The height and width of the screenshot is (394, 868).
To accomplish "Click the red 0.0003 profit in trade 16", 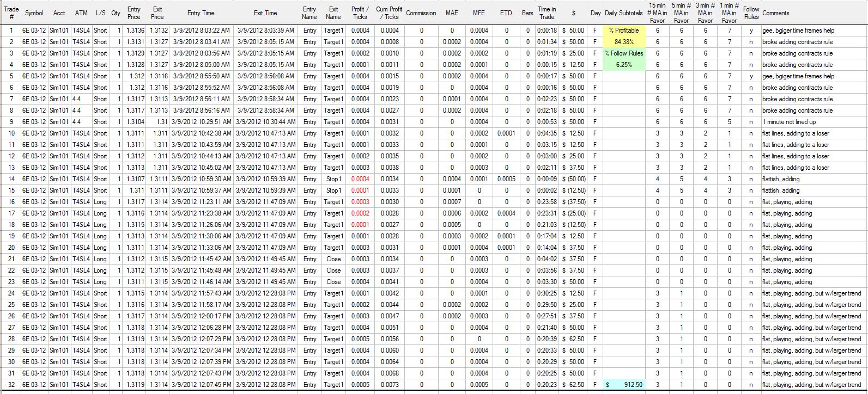I will 360,202.
